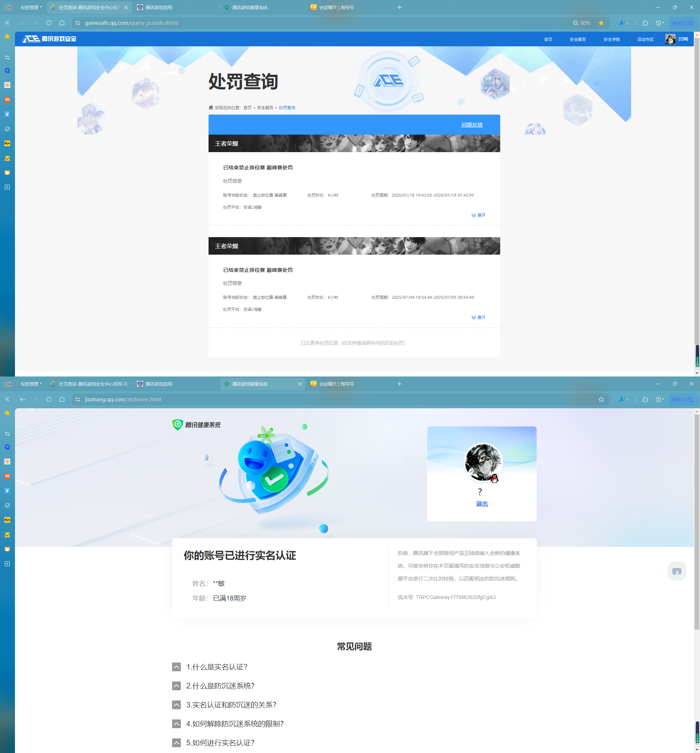
Task: Switch to 腾讯游戏健康系统 tab in gamesafe window
Action: (x=263, y=7)
